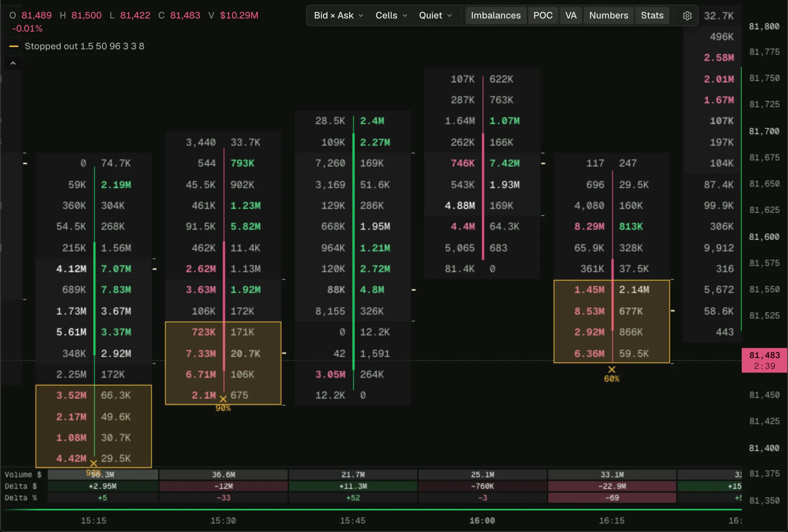Click the 7.07M ask cell at 15:15

pyautogui.click(x=116, y=269)
